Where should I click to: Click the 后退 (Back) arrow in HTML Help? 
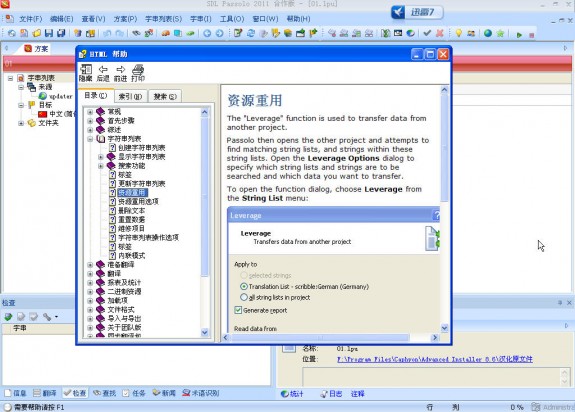[103, 73]
